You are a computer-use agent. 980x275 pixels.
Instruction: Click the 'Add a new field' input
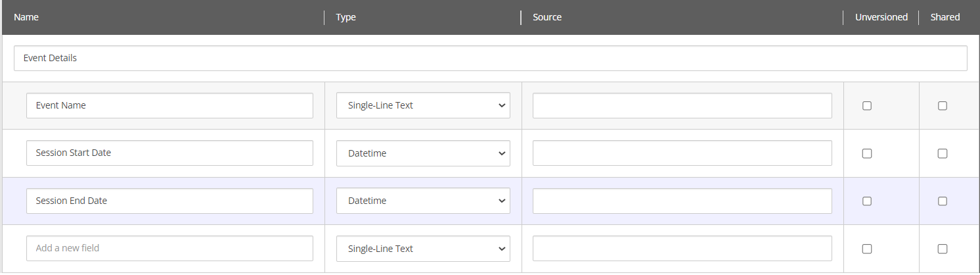(x=169, y=249)
